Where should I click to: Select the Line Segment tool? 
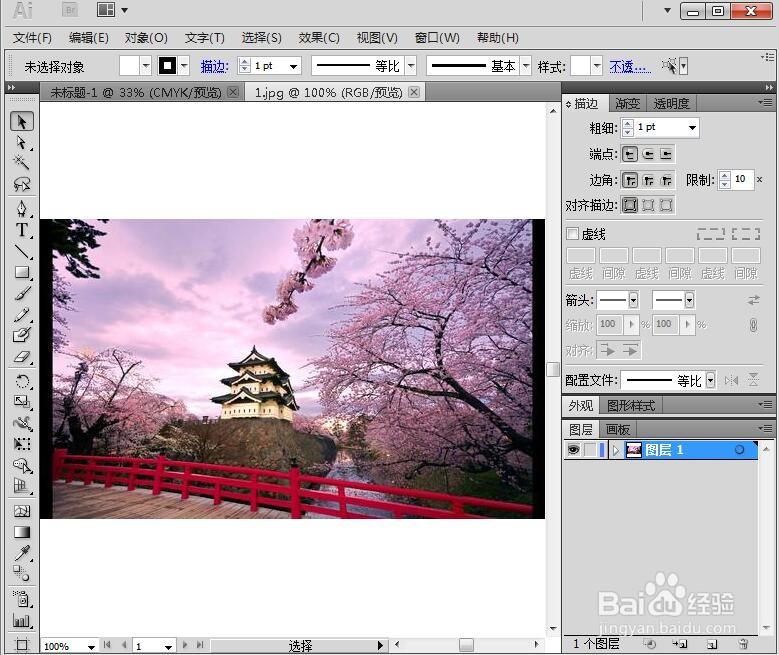tap(22, 251)
